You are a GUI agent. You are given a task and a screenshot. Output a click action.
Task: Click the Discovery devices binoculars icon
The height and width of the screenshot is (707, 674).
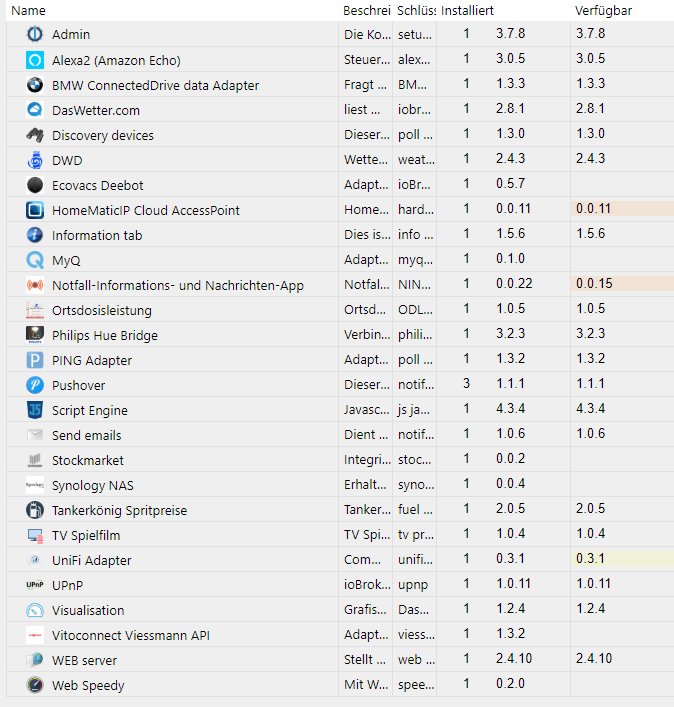(35, 135)
